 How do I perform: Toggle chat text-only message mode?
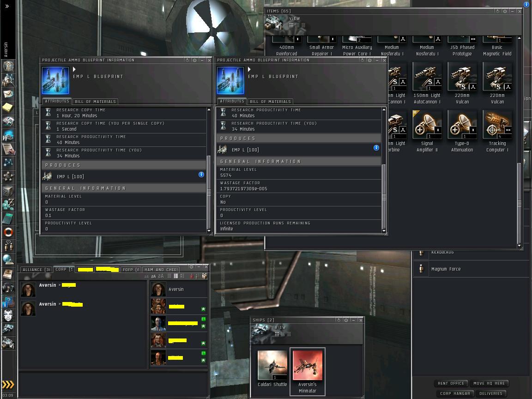[x=169, y=276]
